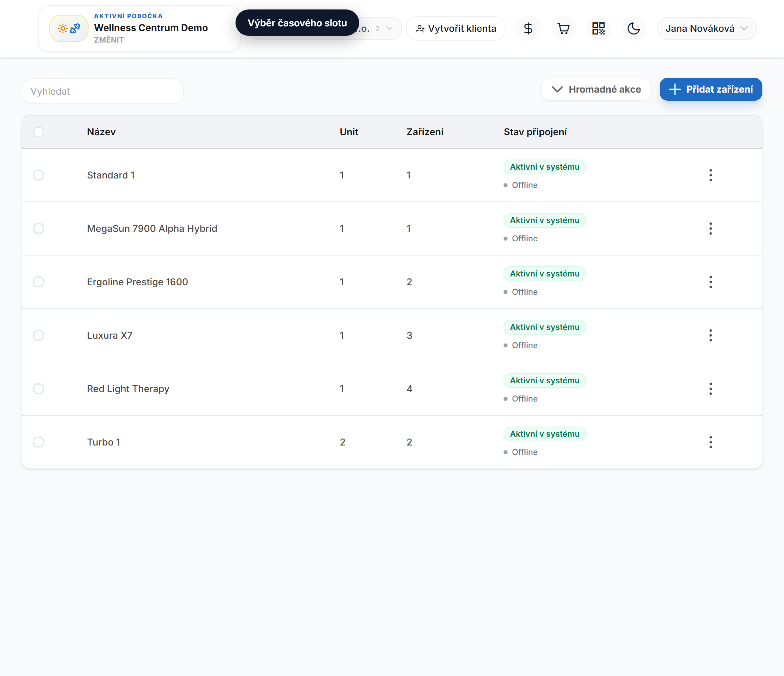784x676 pixels.
Task: Click the Stav připojení column header
Action: (x=535, y=132)
